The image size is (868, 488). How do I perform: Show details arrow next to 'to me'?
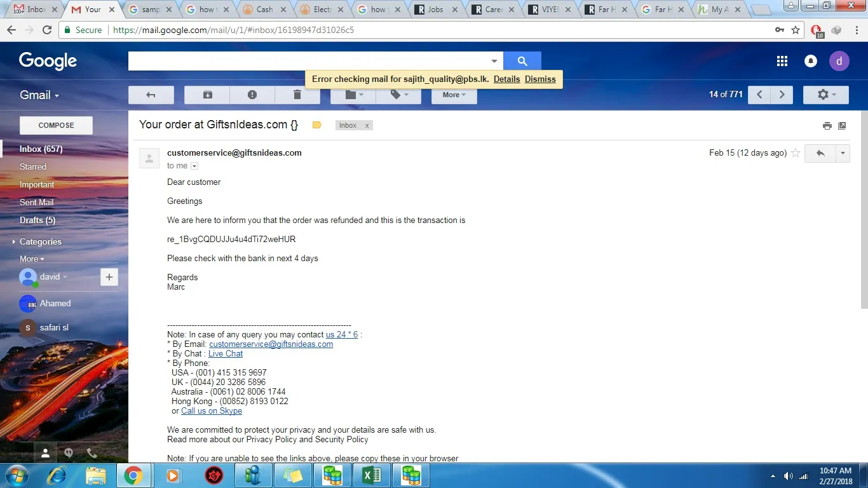tap(194, 166)
